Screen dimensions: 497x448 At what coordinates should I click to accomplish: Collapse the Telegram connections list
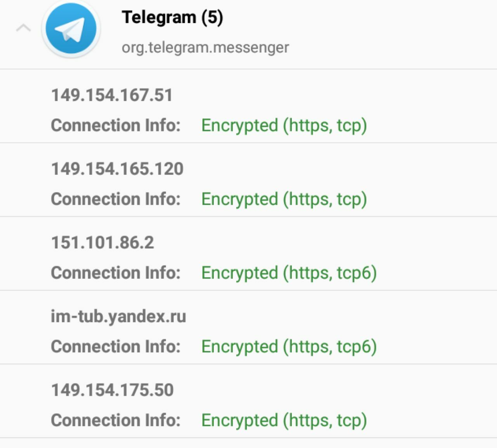tap(23, 28)
